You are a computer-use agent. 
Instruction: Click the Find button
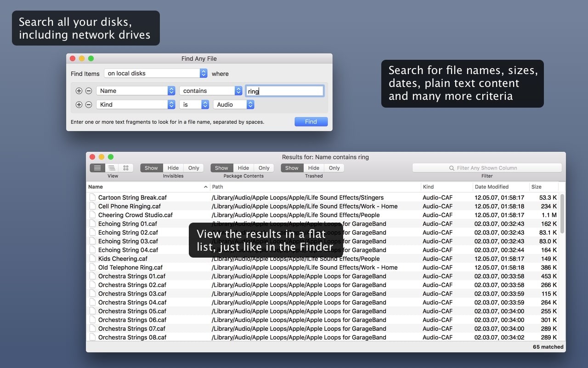point(311,121)
